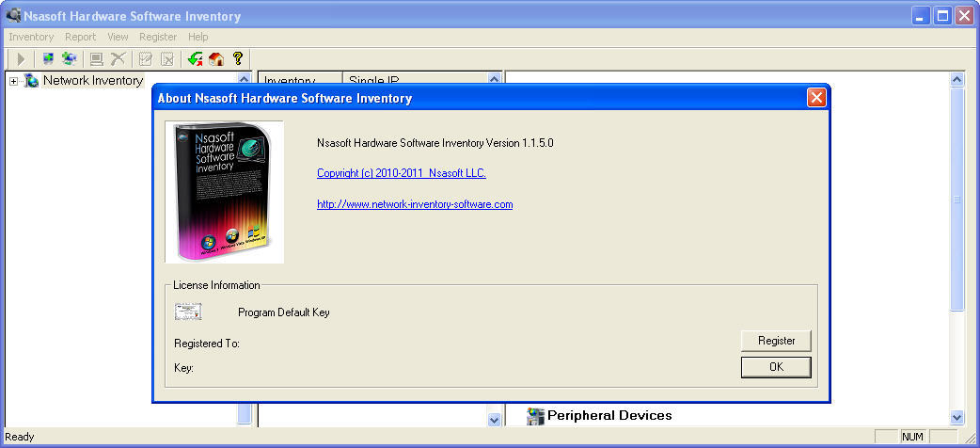Minimize the main application window

(920, 16)
